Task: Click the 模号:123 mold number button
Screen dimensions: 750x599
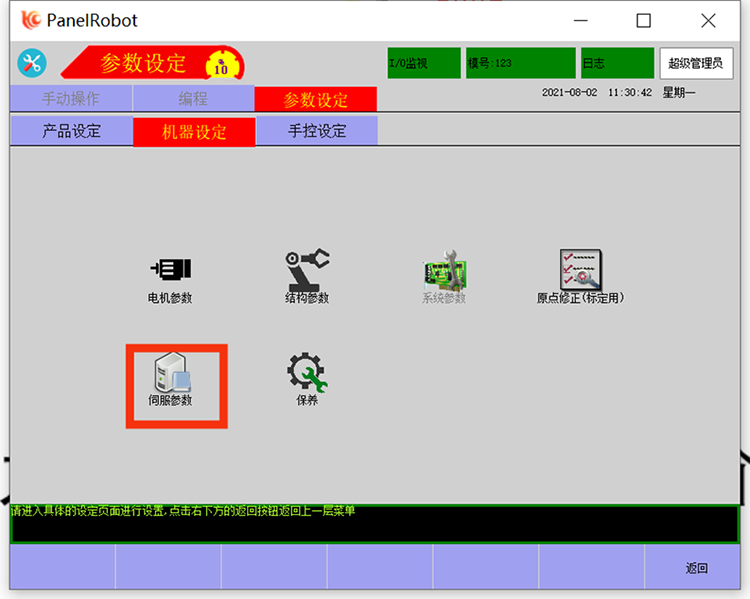Action: click(520, 63)
